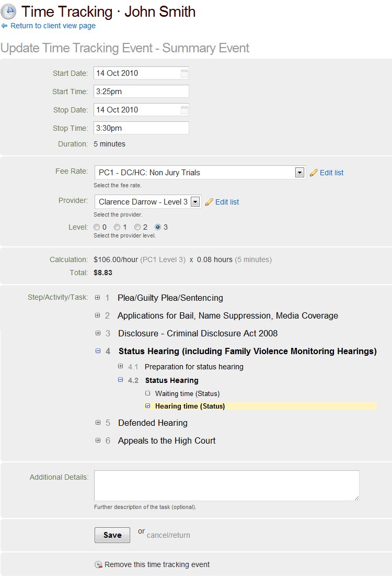Viewport: 392px width, 577px height.
Task: Click the back arrow icon before the return link
Action: 5,26
